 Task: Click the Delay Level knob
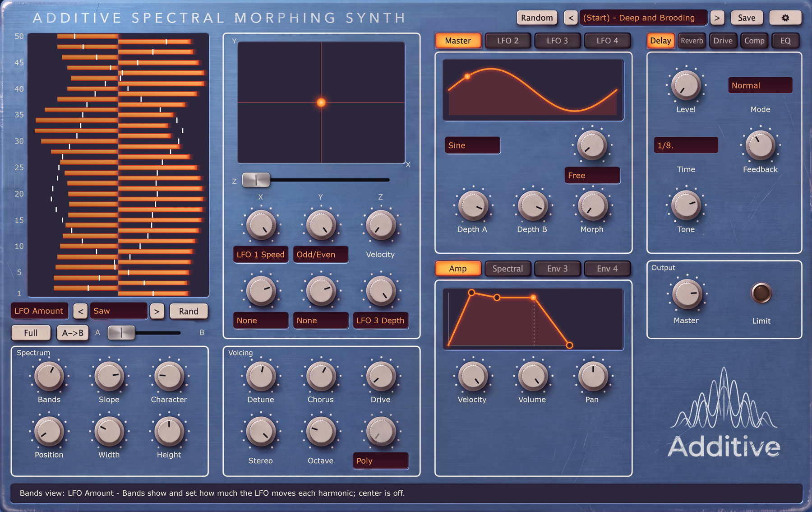click(x=686, y=85)
